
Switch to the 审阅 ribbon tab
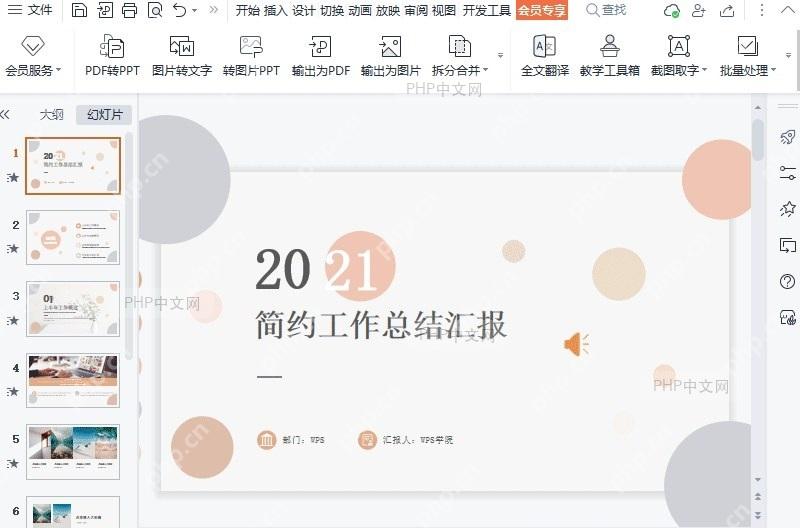pos(416,10)
